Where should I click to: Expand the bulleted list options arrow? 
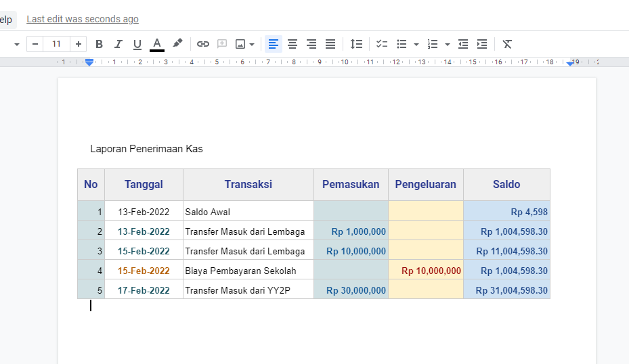[416, 44]
